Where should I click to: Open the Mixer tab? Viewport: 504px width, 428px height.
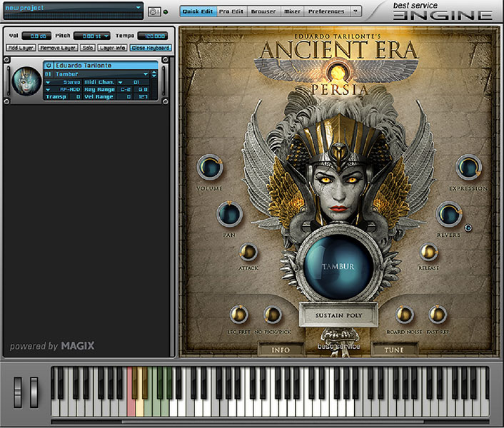pyautogui.click(x=291, y=12)
